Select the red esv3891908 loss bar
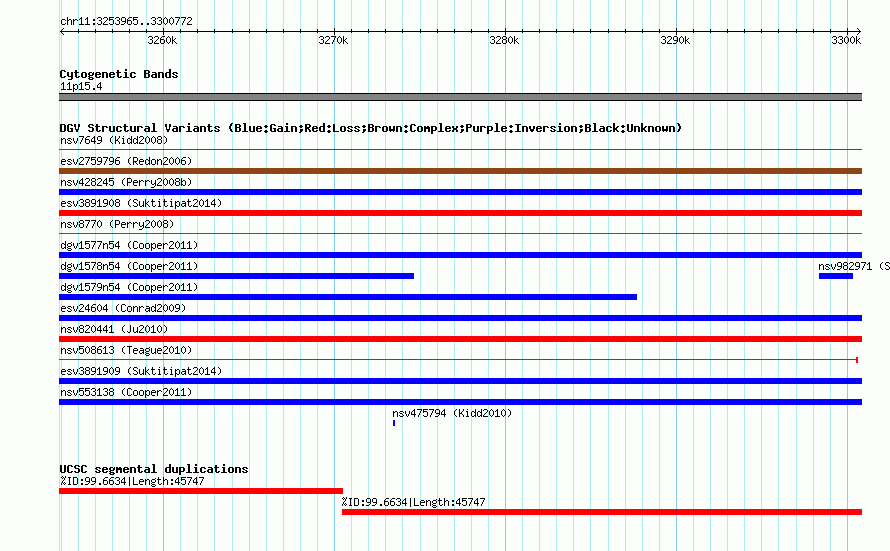 tap(460, 213)
